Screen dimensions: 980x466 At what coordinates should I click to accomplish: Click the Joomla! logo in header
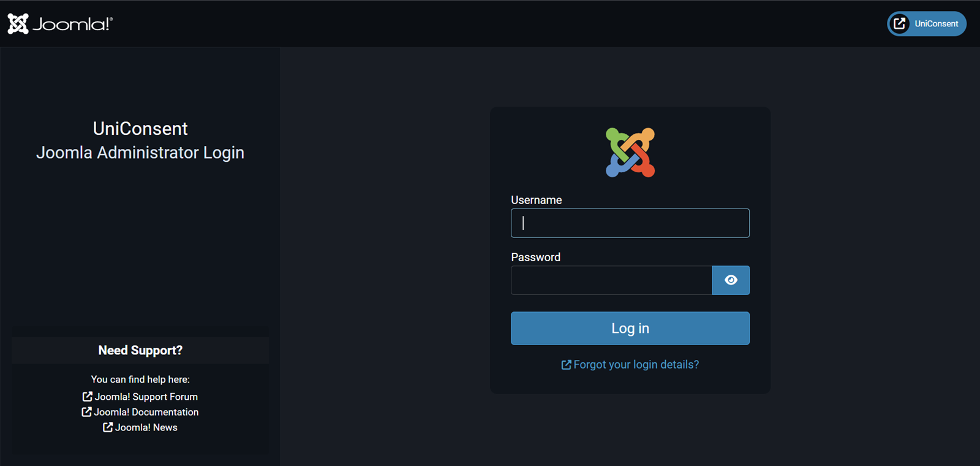[60, 24]
